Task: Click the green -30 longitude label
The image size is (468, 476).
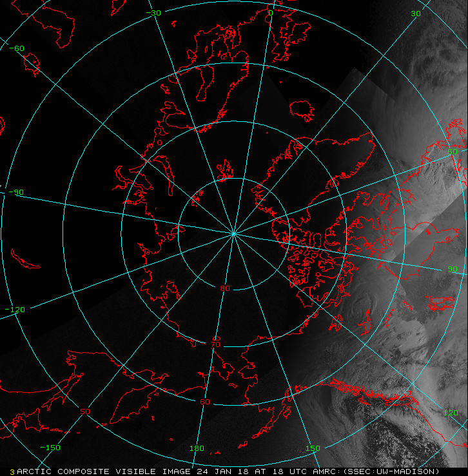Action: click(x=153, y=13)
